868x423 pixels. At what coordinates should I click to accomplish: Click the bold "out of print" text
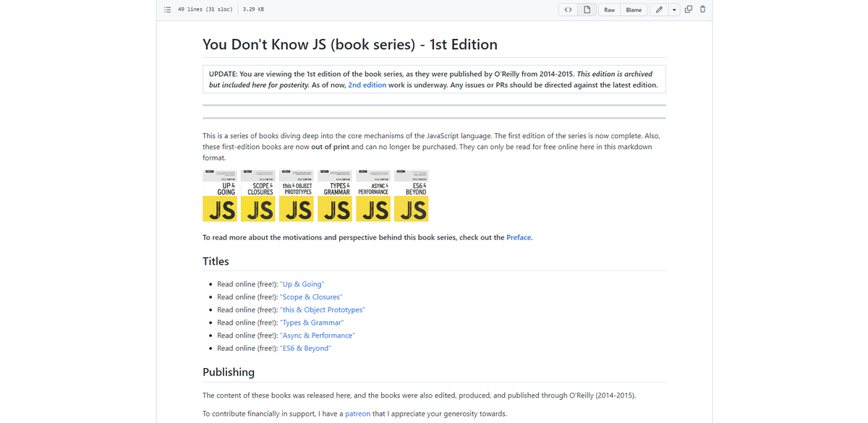pyautogui.click(x=331, y=147)
